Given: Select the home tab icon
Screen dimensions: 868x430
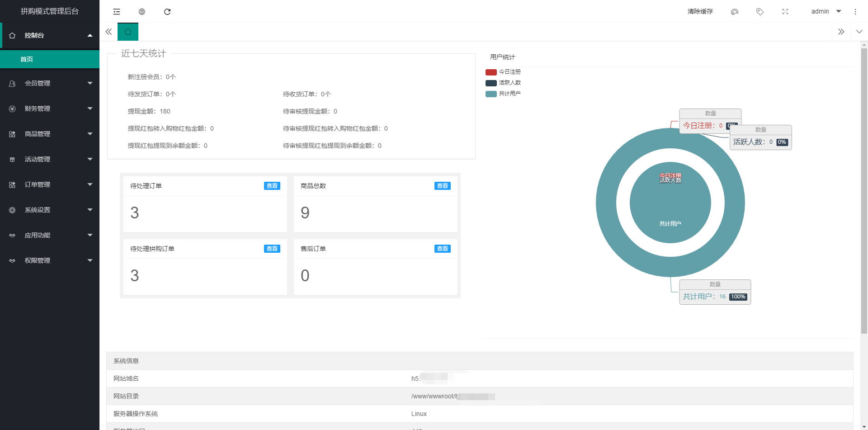Looking at the screenshot, I should 128,32.
